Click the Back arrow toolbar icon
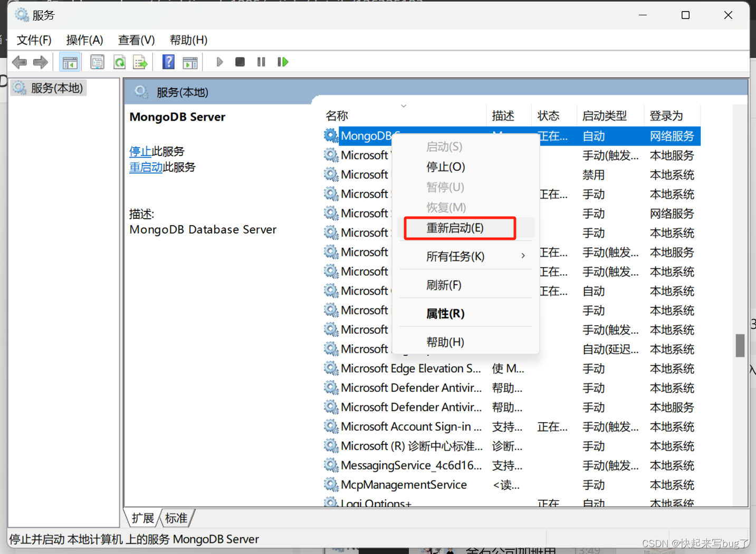 [20, 62]
